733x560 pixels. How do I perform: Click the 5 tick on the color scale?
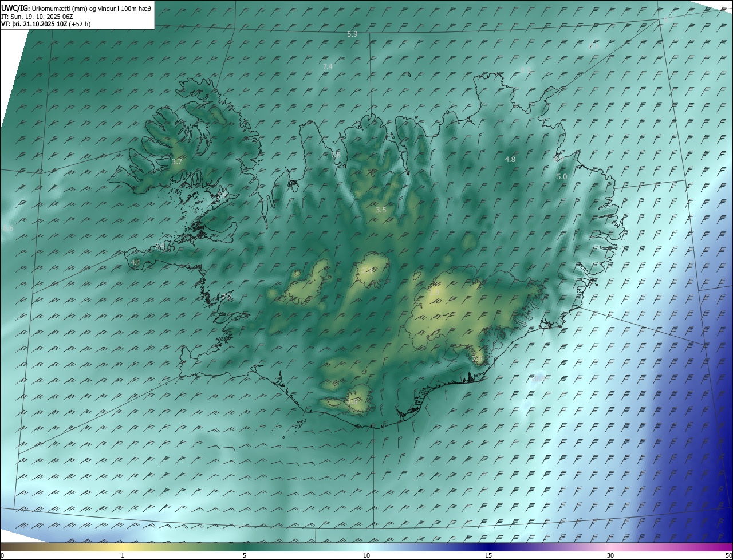pyautogui.click(x=245, y=555)
